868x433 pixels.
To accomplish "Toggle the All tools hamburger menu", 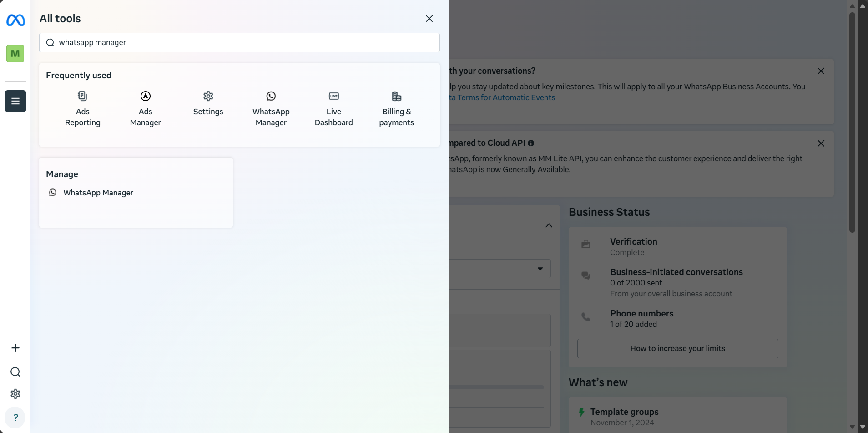I will [x=15, y=101].
